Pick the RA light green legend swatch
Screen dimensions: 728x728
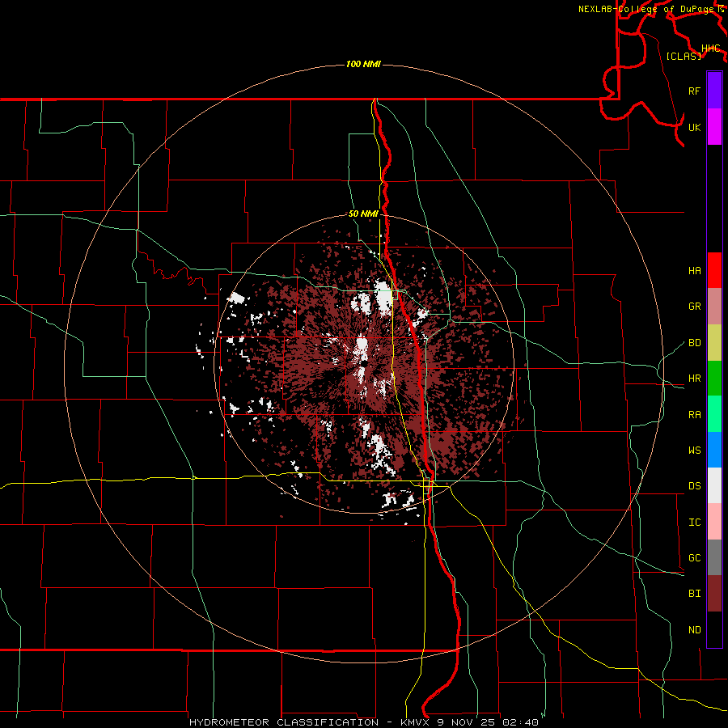[714, 414]
